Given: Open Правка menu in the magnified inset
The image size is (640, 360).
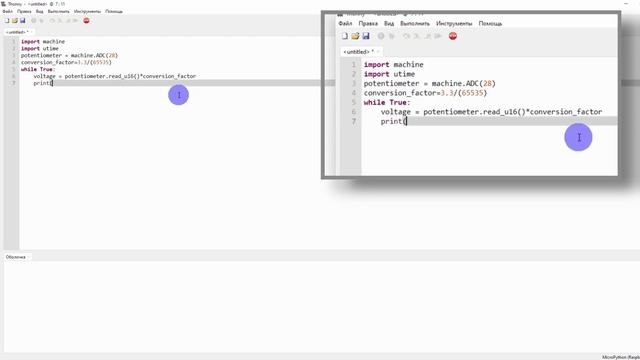Looking at the screenshot, I should [368, 24].
